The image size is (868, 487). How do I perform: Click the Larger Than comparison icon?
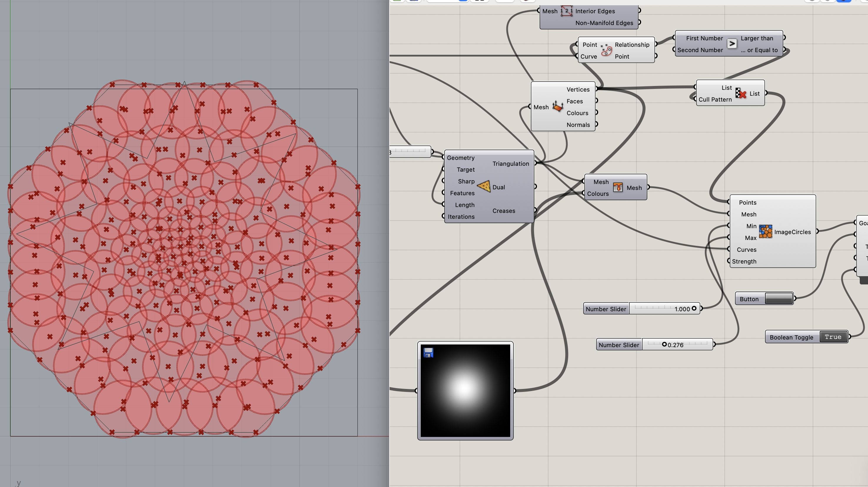731,44
